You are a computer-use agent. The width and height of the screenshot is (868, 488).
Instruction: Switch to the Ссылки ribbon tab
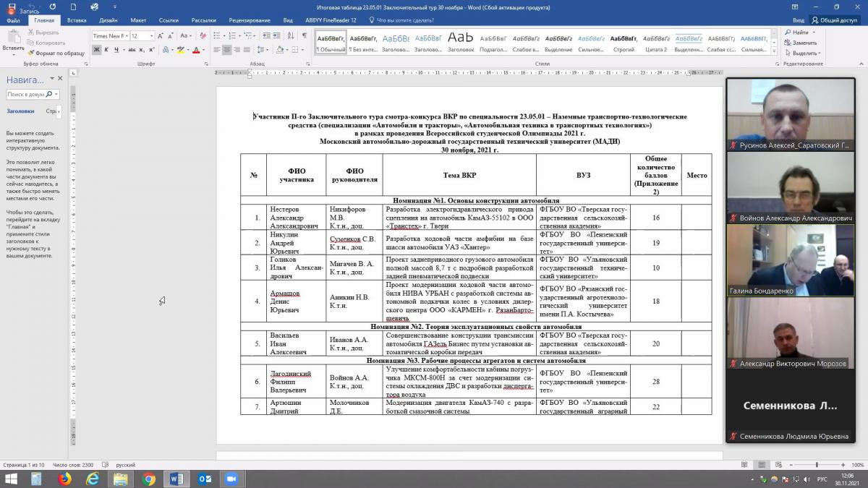pos(169,20)
